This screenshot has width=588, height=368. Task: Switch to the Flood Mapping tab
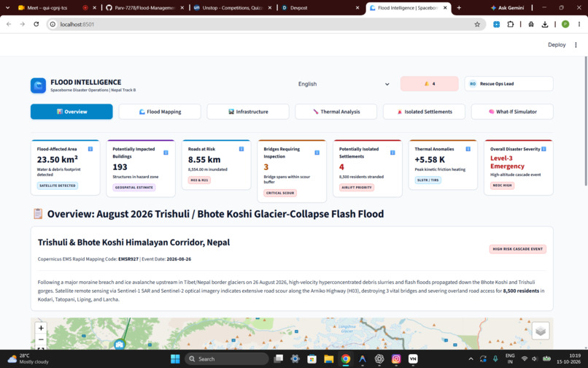[x=160, y=112]
